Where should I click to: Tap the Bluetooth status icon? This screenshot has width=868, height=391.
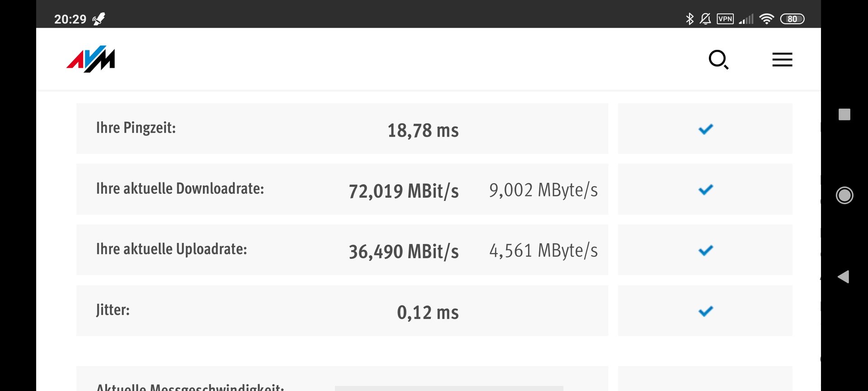pos(689,19)
